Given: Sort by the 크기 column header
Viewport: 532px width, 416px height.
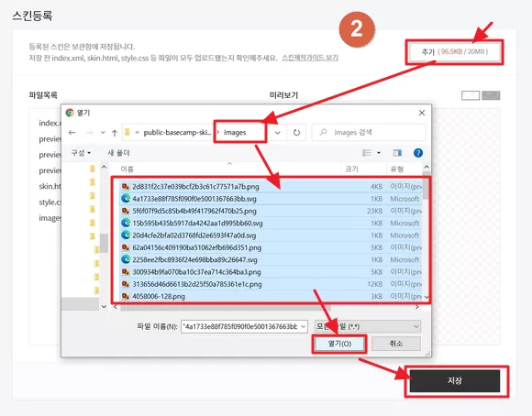Looking at the screenshot, I should [351, 169].
